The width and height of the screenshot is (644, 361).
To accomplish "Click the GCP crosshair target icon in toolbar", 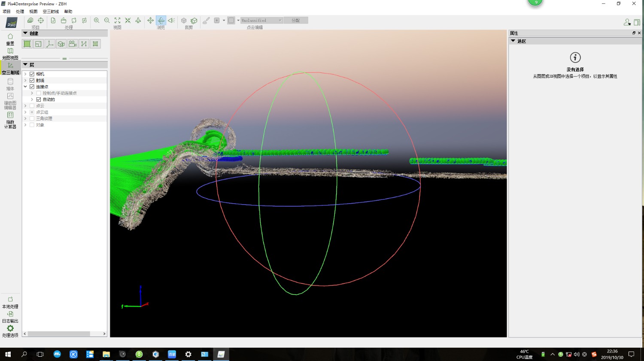I will pos(41,20).
